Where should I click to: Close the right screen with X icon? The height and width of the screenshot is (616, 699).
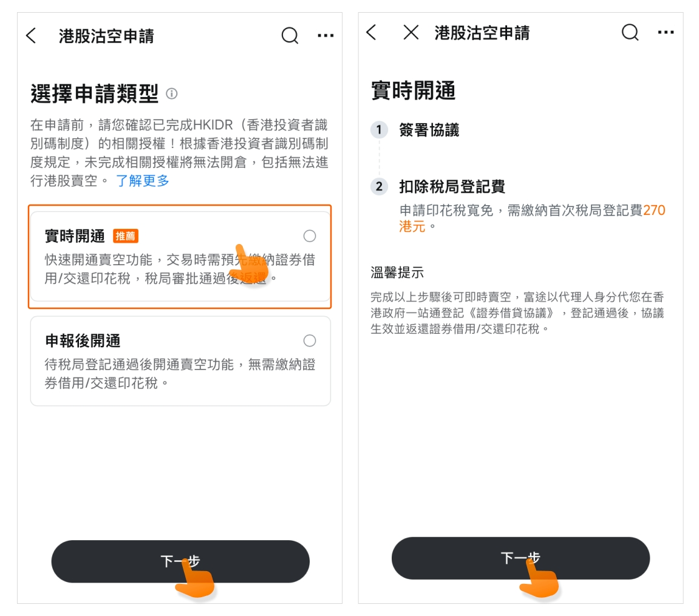411,32
